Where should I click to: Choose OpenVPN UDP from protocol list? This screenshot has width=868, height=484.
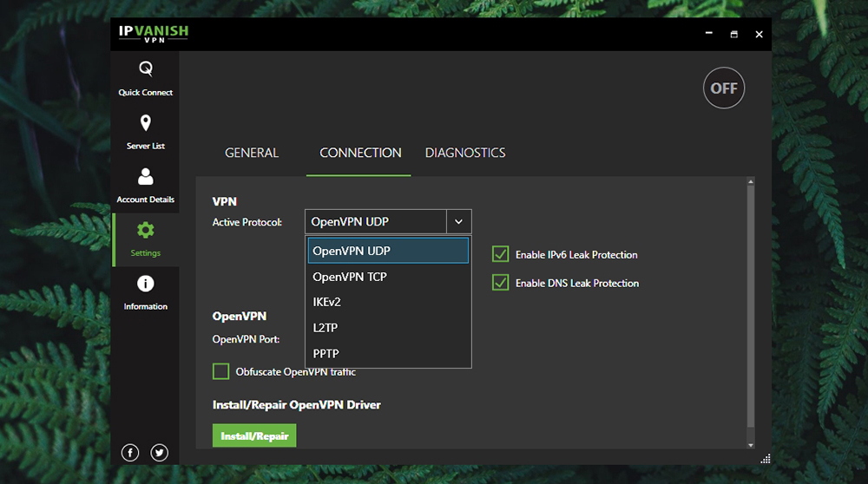388,251
